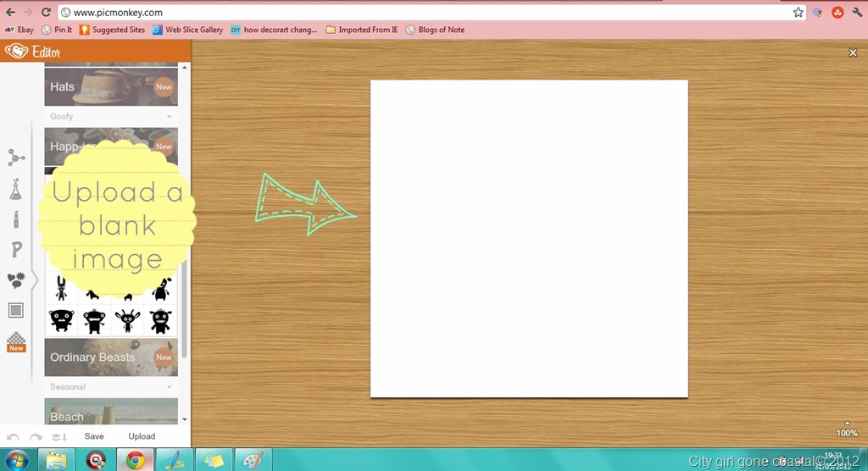Open the Frames tool
Image resolution: width=868 pixels, height=471 pixels.
coord(16,311)
